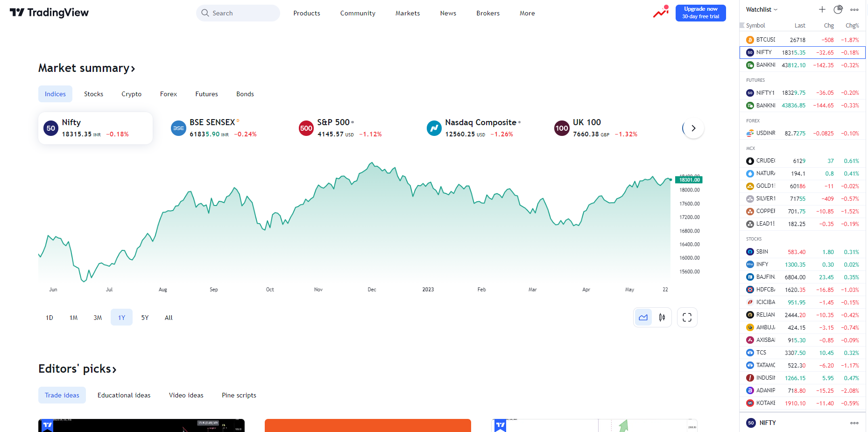Click the S&P 500 red badge icon
The width and height of the screenshot is (868, 432).
pos(306,128)
